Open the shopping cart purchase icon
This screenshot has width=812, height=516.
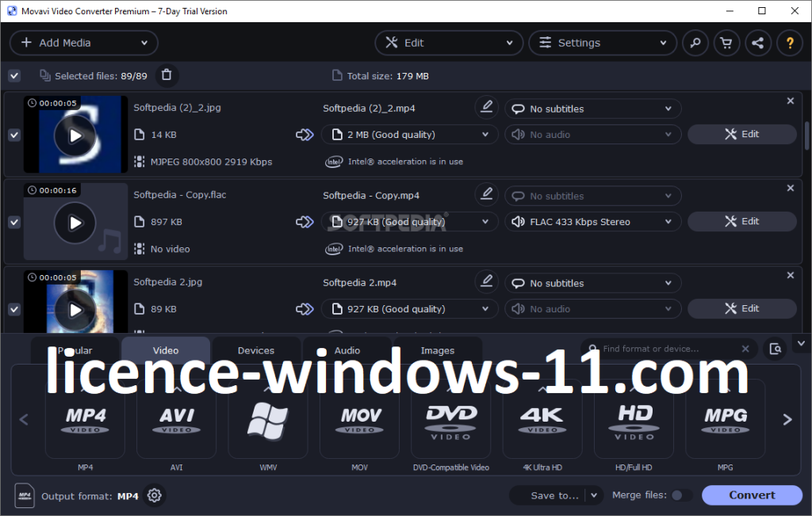(726, 43)
